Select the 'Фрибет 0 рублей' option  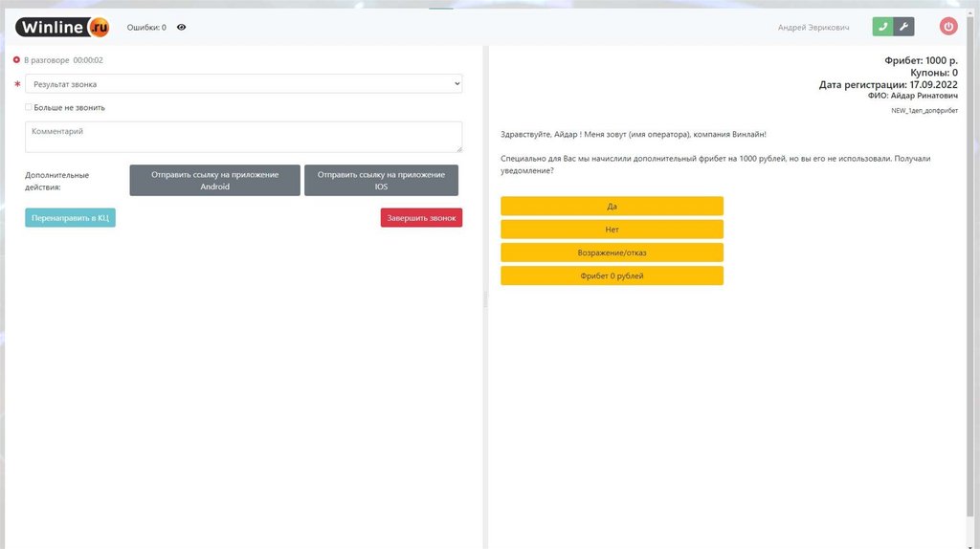coord(612,275)
